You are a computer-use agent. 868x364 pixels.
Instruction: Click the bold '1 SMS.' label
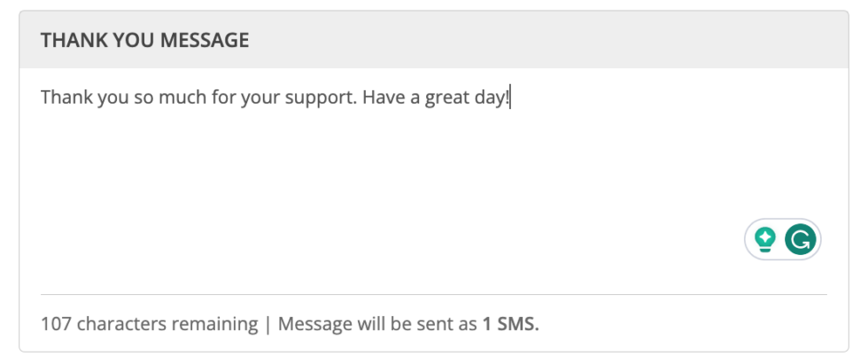[x=510, y=324]
